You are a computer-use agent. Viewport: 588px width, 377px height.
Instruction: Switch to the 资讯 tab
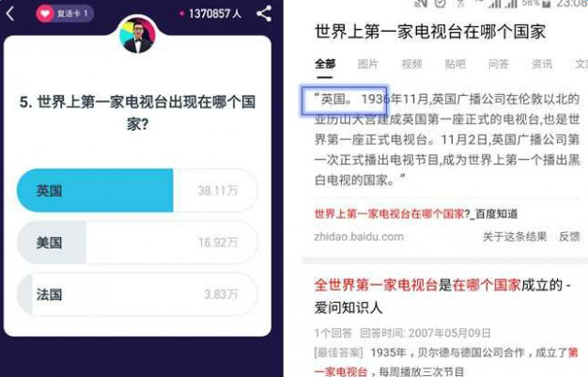click(542, 64)
